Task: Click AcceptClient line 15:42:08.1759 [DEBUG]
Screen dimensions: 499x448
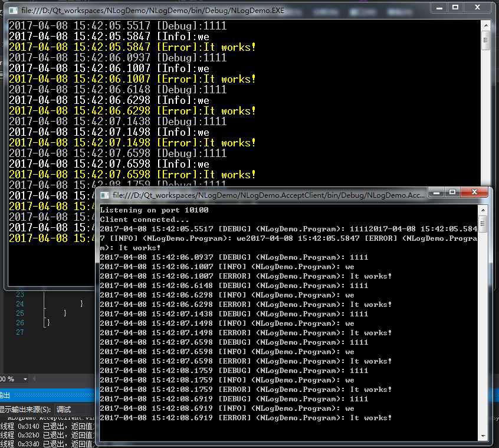Action: coord(234,371)
